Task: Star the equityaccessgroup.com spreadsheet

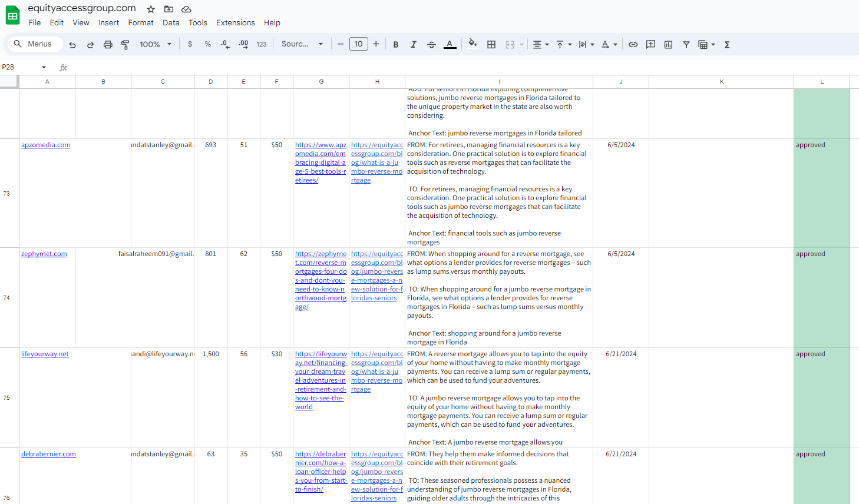Action: pyautogui.click(x=151, y=9)
